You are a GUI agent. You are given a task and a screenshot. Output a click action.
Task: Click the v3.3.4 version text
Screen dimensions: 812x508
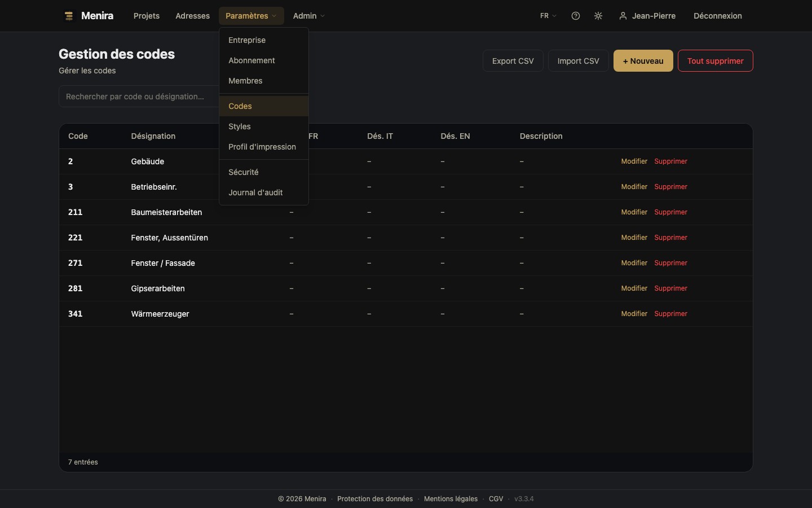[524, 499]
